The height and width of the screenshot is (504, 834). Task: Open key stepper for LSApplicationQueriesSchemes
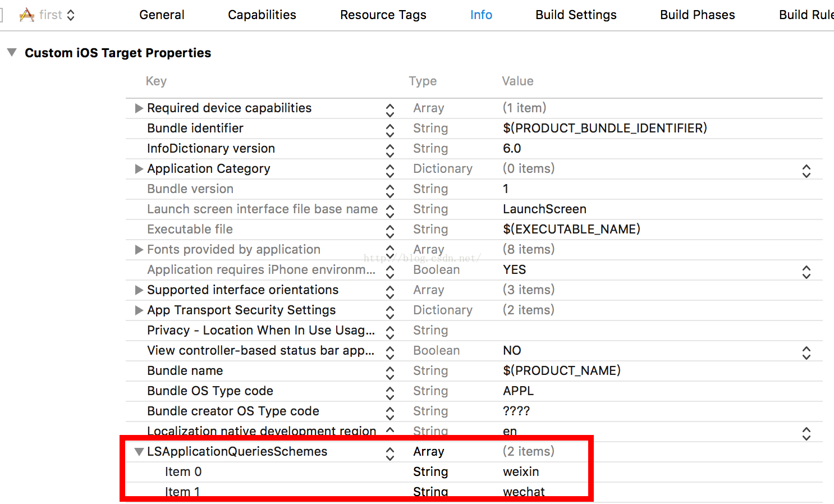coord(390,453)
